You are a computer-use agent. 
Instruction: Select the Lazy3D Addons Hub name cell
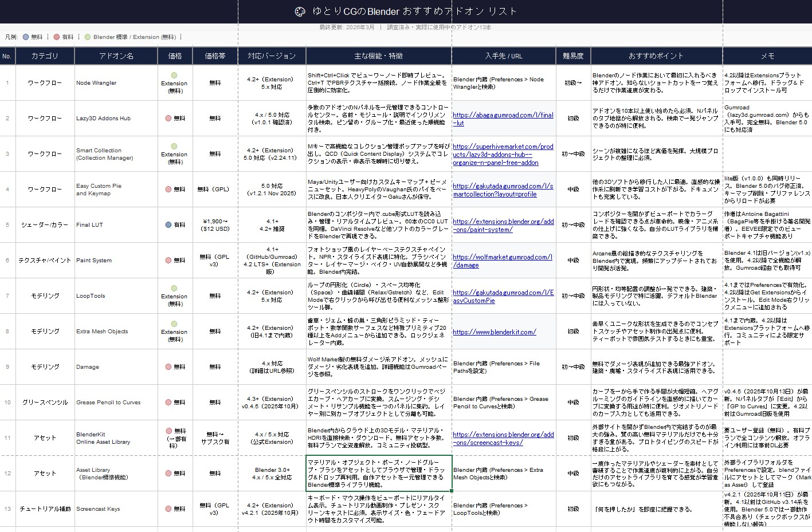pyautogui.click(x=116, y=119)
